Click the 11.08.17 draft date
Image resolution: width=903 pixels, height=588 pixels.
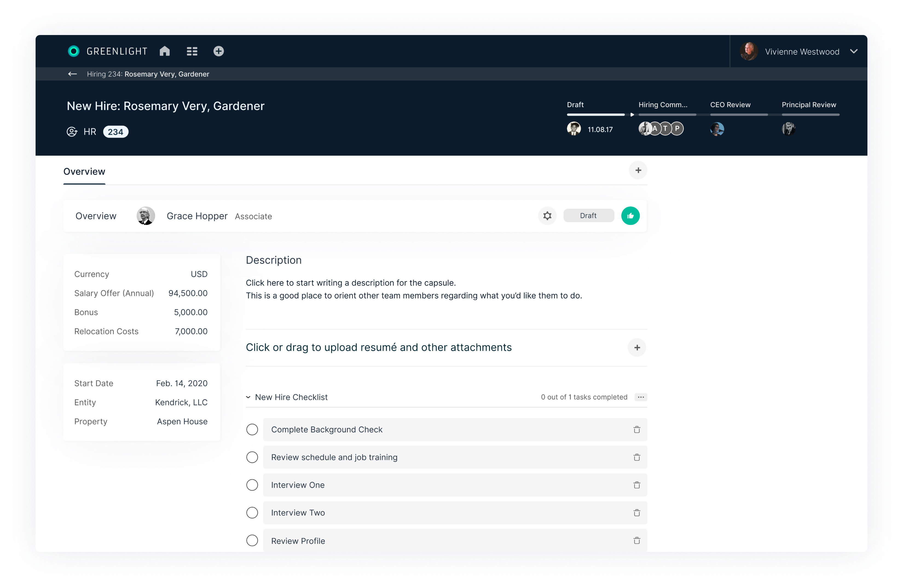tap(600, 130)
